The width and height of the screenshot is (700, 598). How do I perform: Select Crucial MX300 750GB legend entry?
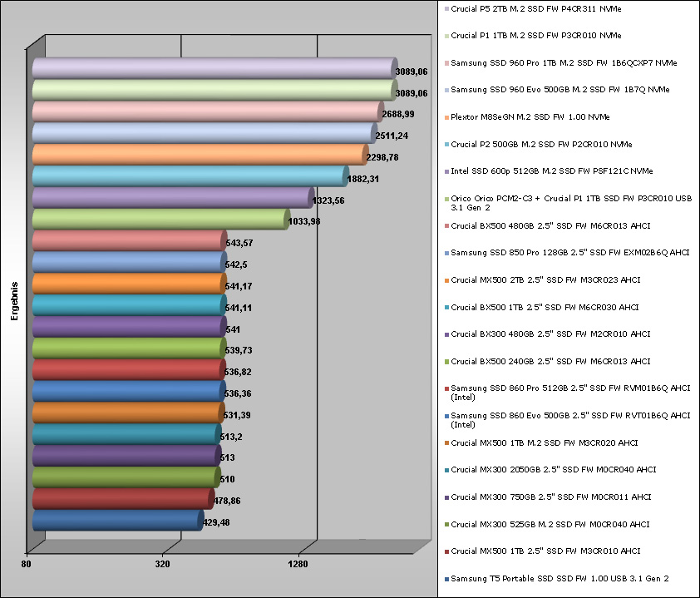pyautogui.click(x=551, y=497)
